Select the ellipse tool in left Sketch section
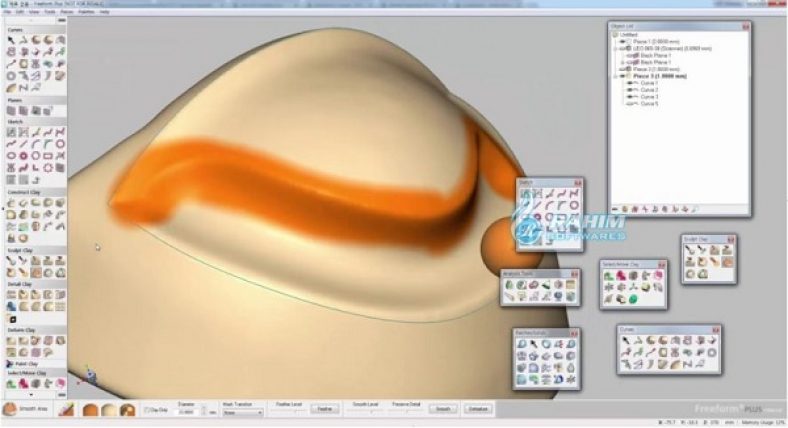788x428 pixels. coord(11,156)
